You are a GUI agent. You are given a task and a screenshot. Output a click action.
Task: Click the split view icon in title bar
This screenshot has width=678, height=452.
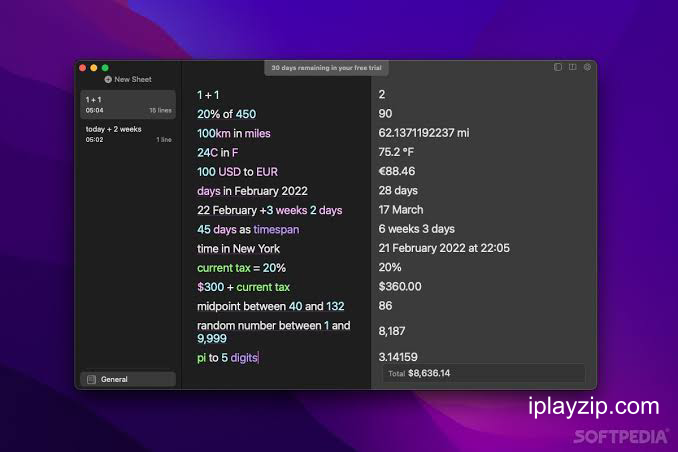[572, 67]
